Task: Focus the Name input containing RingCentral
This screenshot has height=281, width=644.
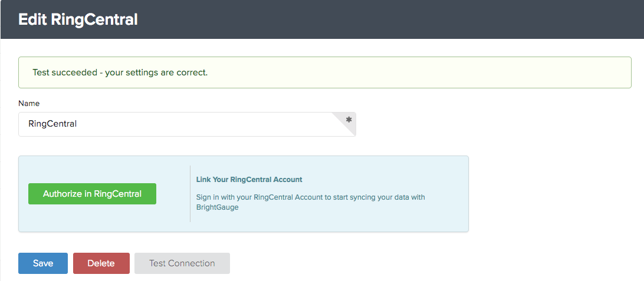Action: (187, 124)
